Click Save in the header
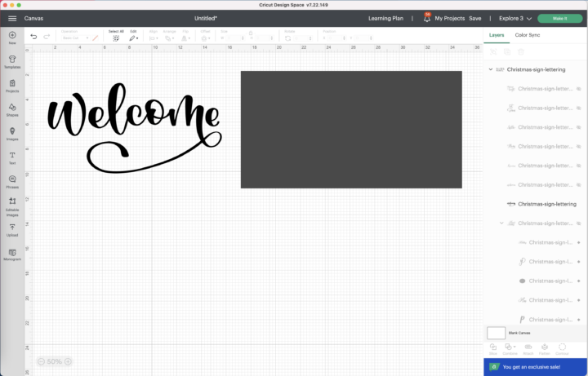Image resolution: width=588 pixels, height=376 pixels. 474,18
